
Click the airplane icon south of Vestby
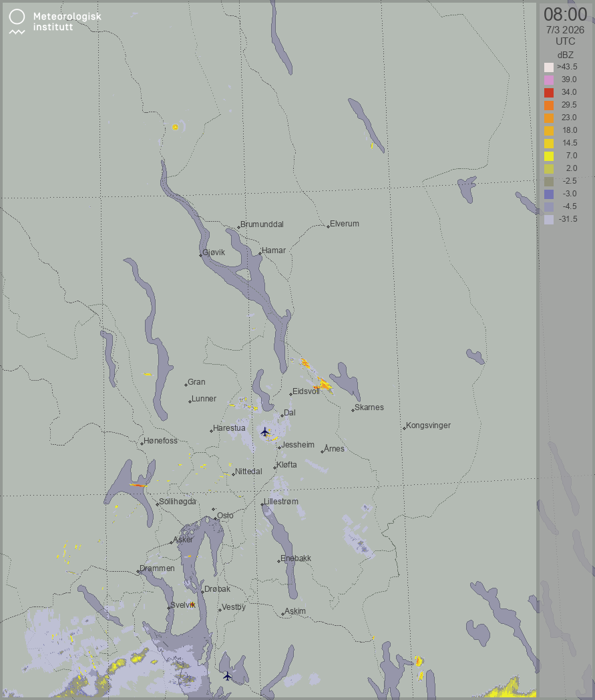228,676
